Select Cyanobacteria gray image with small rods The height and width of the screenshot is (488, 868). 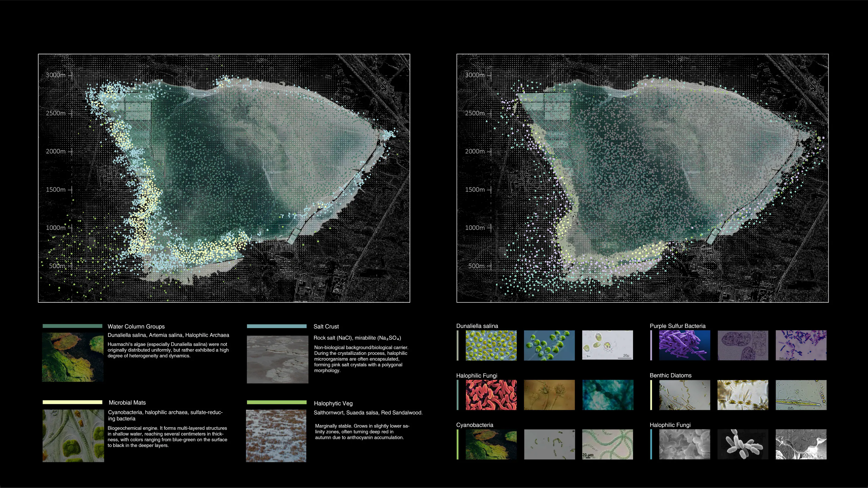click(549, 444)
